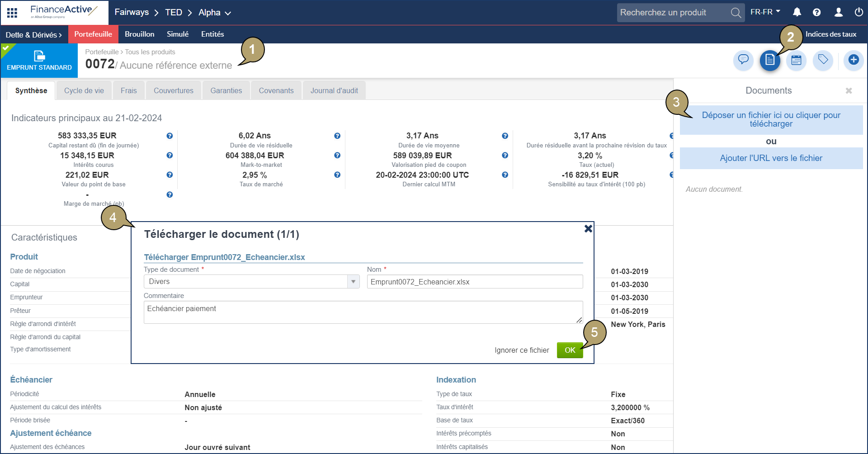Open help via the question mark icon

click(817, 12)
